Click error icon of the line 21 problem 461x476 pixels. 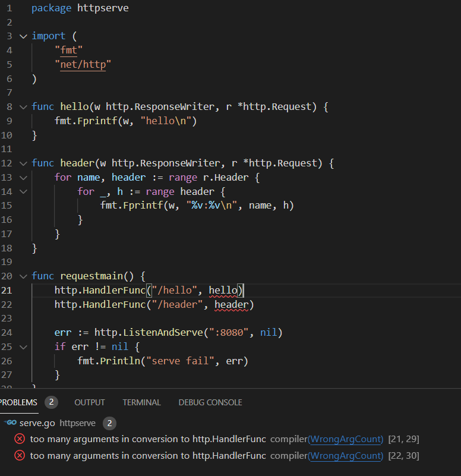[20, 439]
